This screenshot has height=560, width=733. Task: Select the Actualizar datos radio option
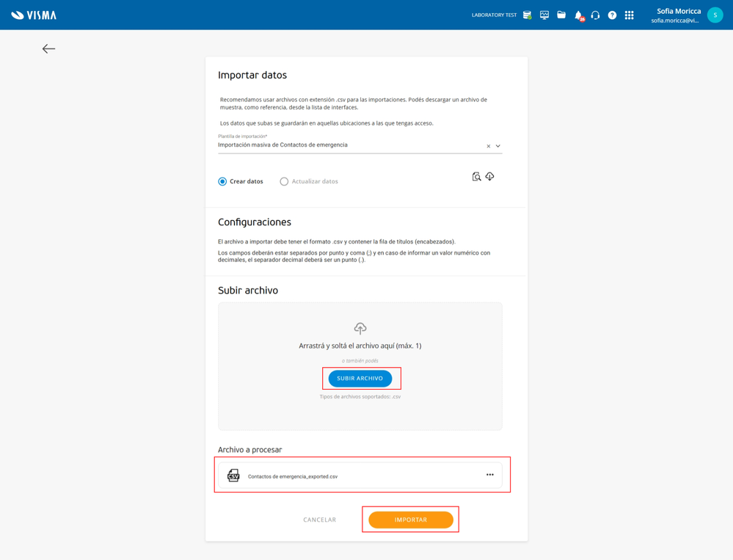click(x=284, y=181)
